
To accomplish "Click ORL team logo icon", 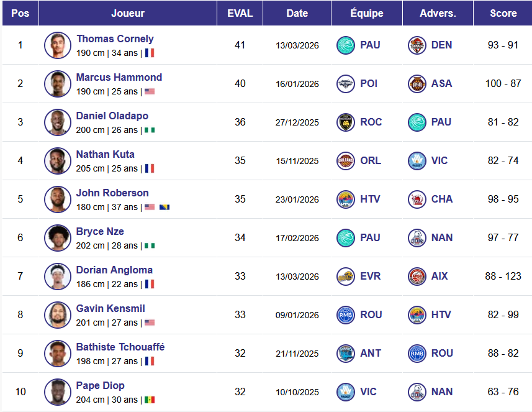I will point(346,161).
